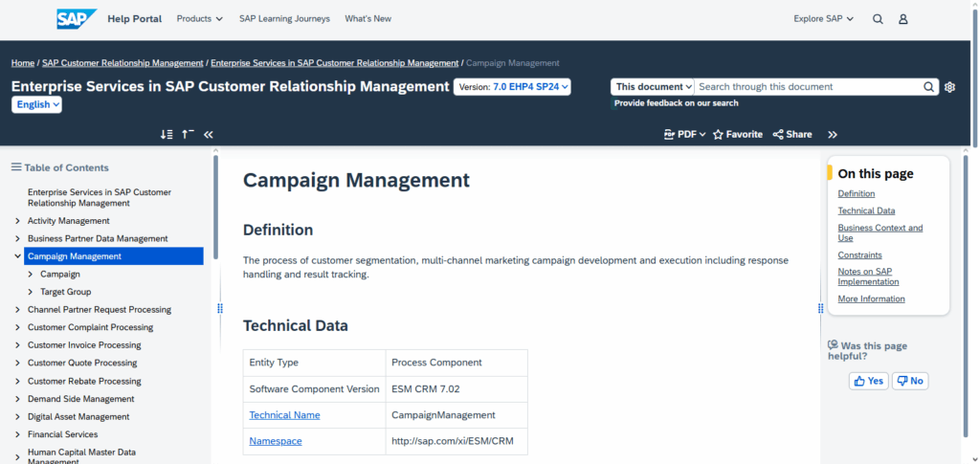Screen dimensions: 980x464
Task: Expand the Target Group child node
Action: pos(30,292)
